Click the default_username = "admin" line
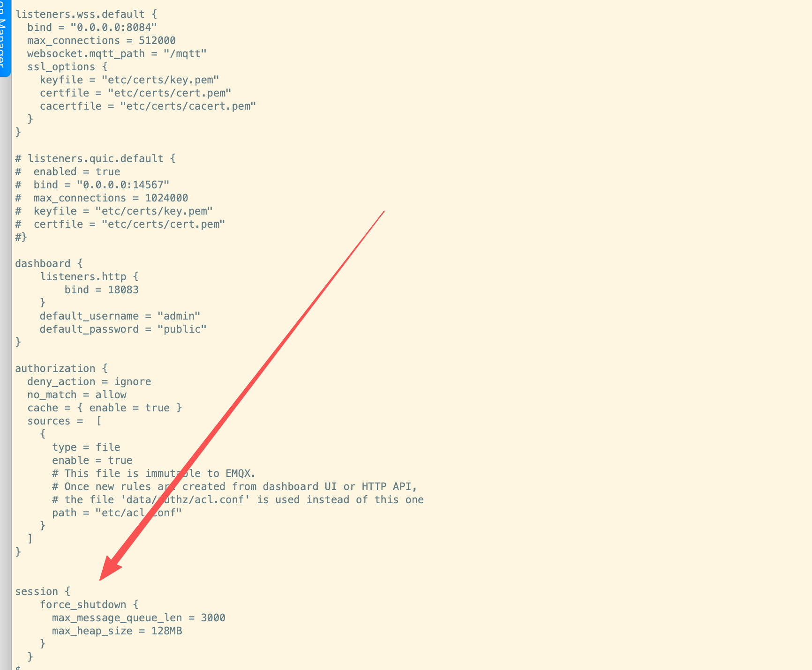Image resolution: width=812 pixels, height=670 pixels. tap(120, 316)
